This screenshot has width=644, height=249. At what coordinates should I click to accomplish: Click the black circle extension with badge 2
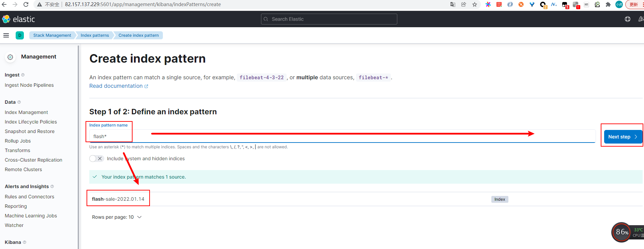click(543, 5)
